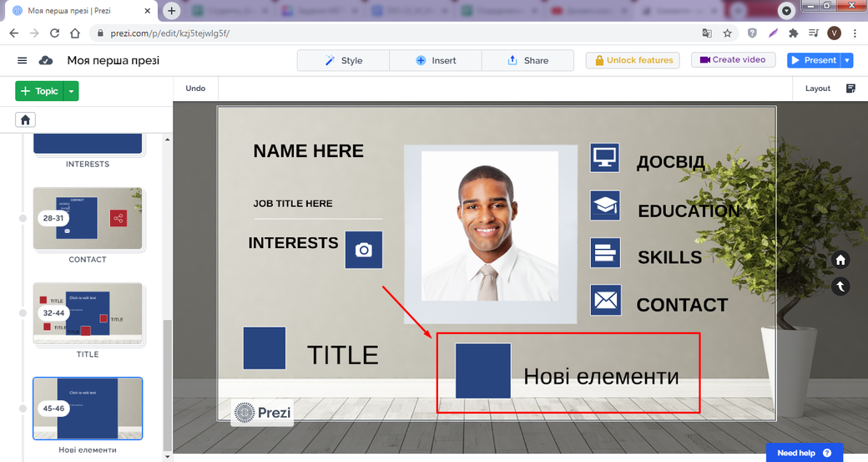Click the translate page icon

707,33
